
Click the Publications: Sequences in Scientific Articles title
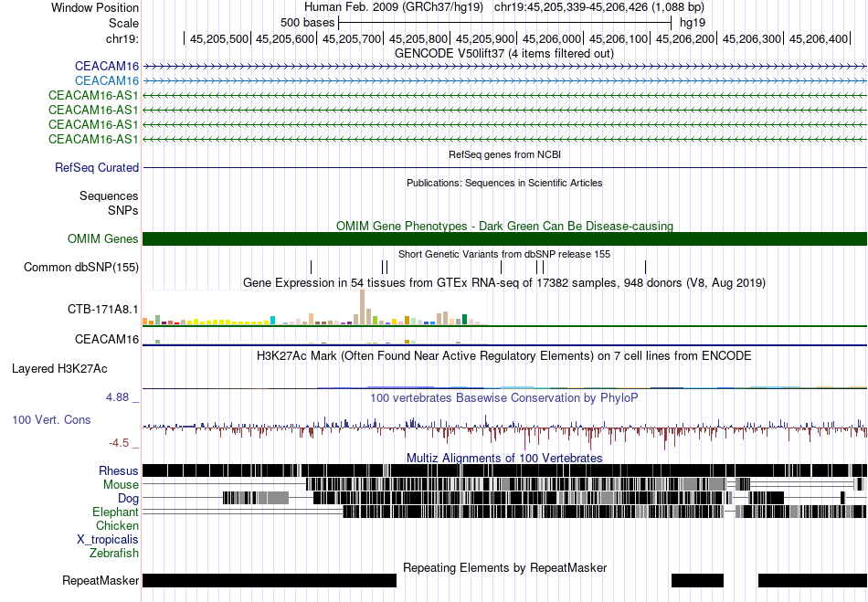click(x=504, y=183)
